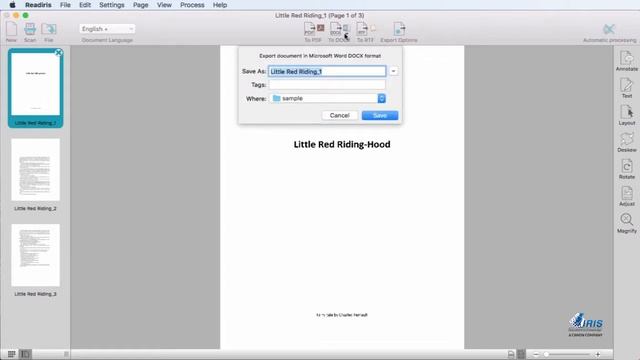The height and width of the screenshot is (360, 640).
Task: Click the To PDF export icon
Action: [313, 29]
